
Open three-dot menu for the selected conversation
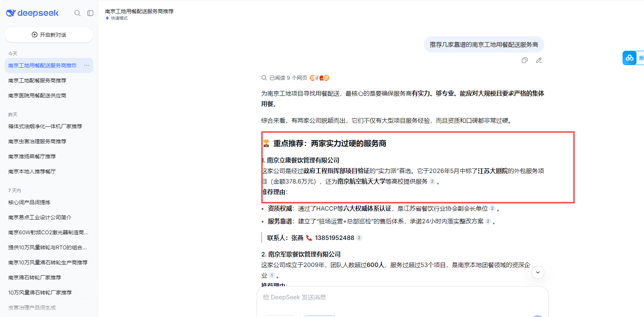(x=87, y=65)
